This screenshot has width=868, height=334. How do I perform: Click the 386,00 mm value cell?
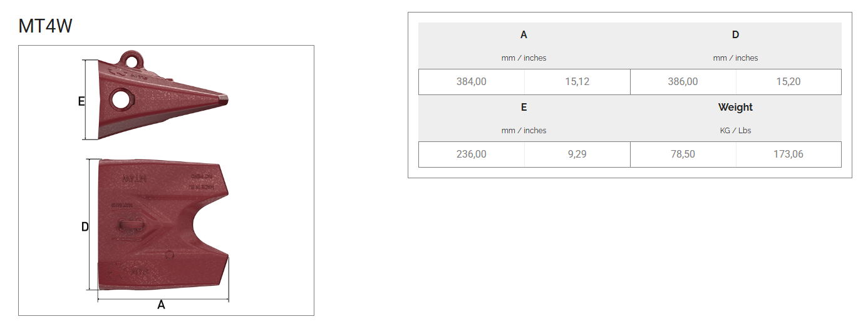(x=683, y=82)
